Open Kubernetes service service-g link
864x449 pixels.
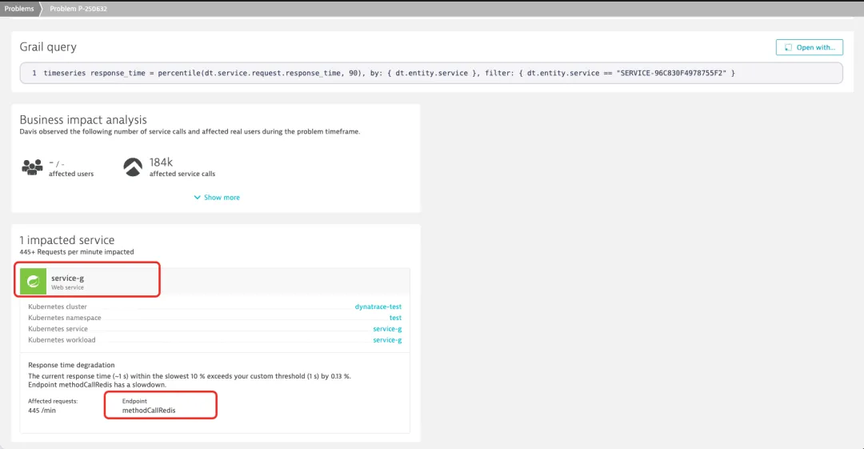387,329
